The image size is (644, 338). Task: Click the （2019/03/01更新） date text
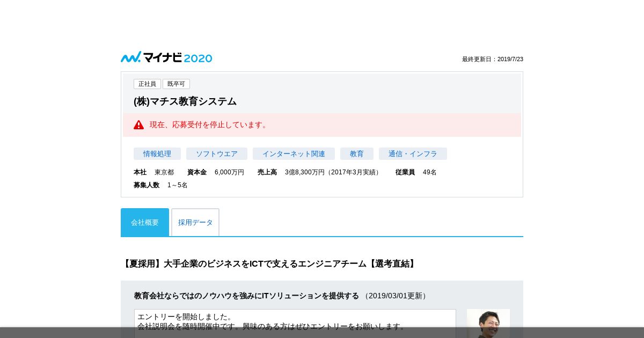tap(396, 296)
